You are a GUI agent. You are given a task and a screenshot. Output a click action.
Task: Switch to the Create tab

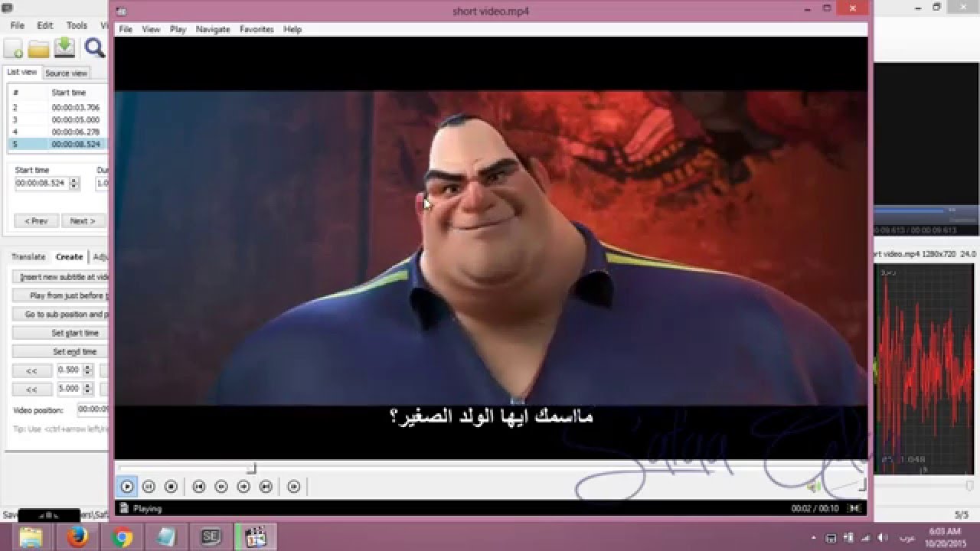pos(69,257)
